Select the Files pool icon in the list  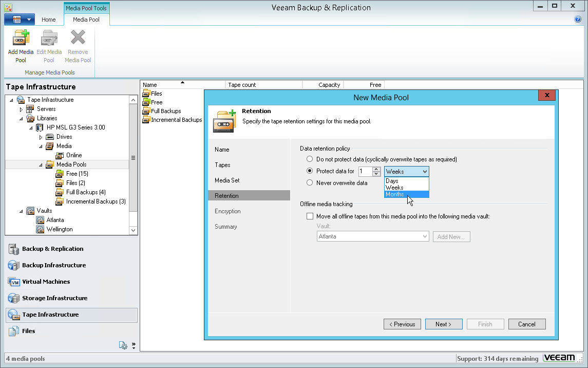coord(146,94)
